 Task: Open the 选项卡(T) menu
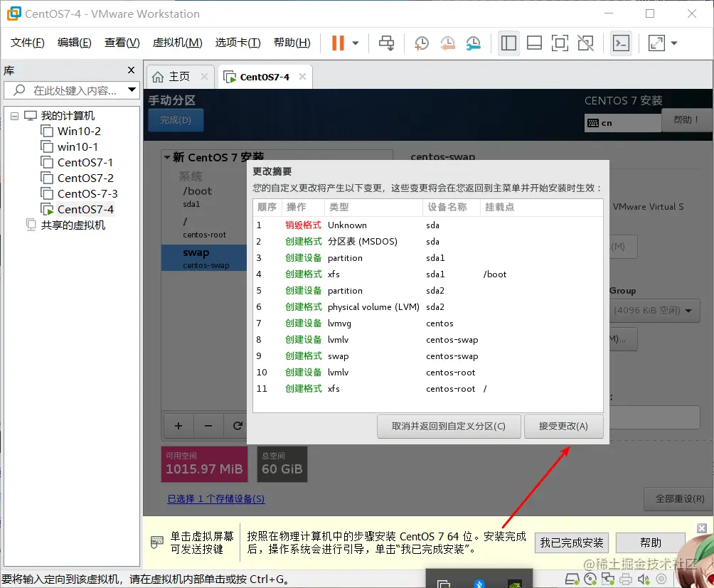pyautogui.click(x=238, y=43)
